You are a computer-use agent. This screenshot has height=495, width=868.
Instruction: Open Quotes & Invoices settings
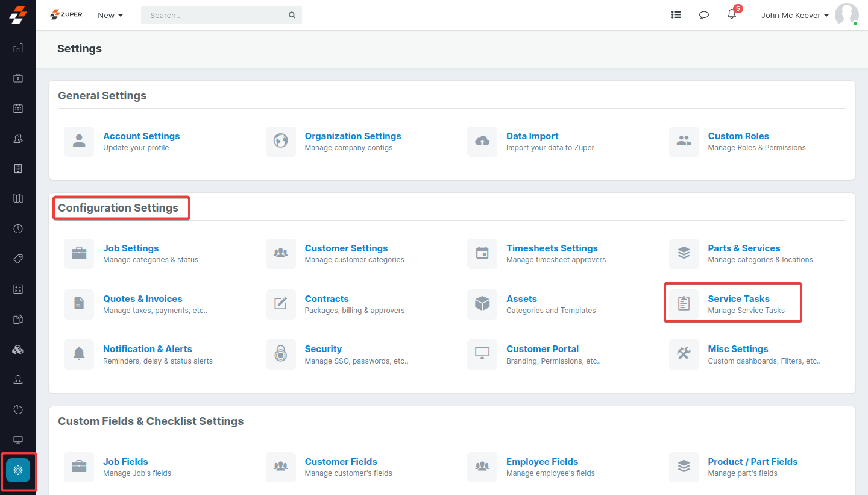(142, 299)
